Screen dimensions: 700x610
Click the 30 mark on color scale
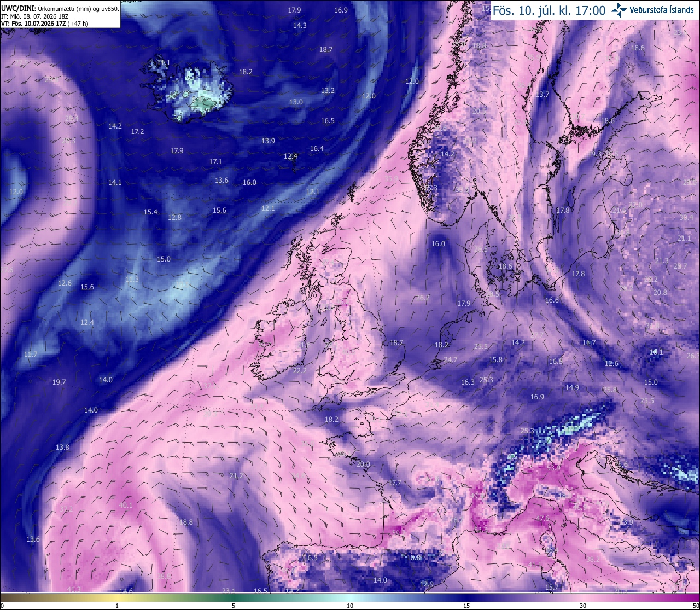click(x=583, y=606)
